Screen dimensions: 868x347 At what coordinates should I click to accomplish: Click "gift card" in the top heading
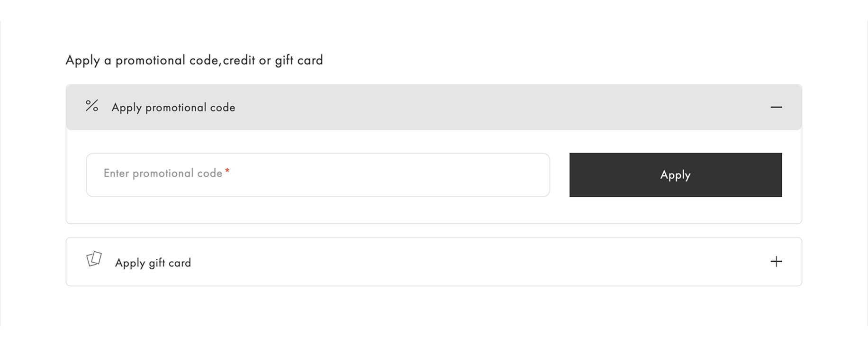299,60
